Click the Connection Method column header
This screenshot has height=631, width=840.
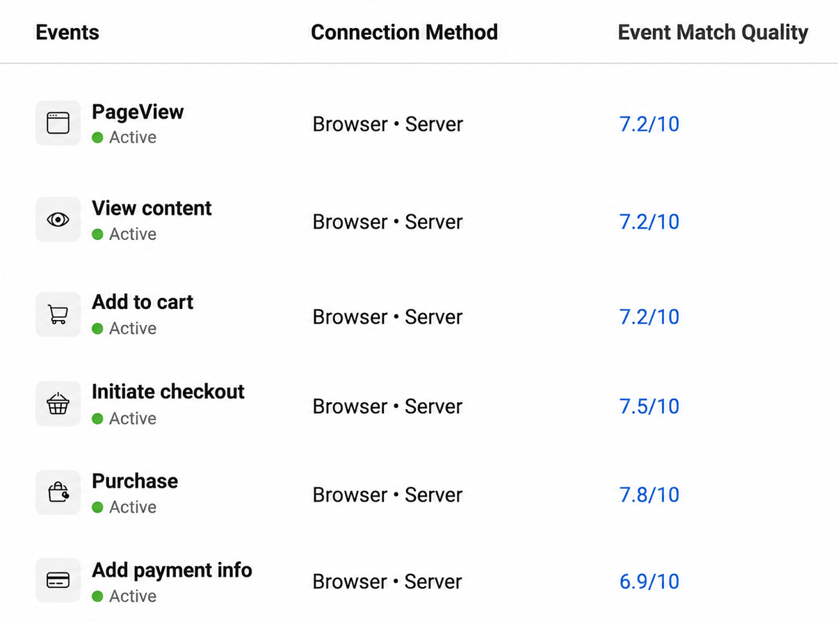click(404, 33)
